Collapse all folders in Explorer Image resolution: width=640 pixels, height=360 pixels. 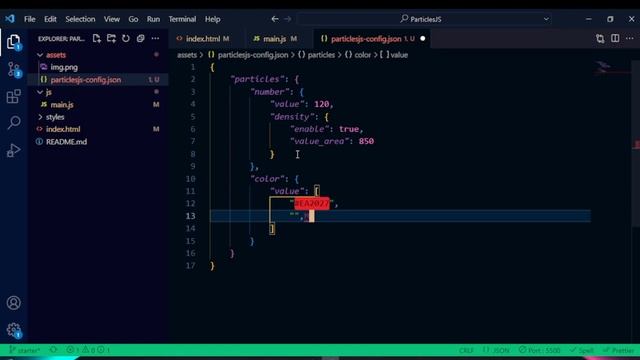pyautogui.click(x=140, y=38)
